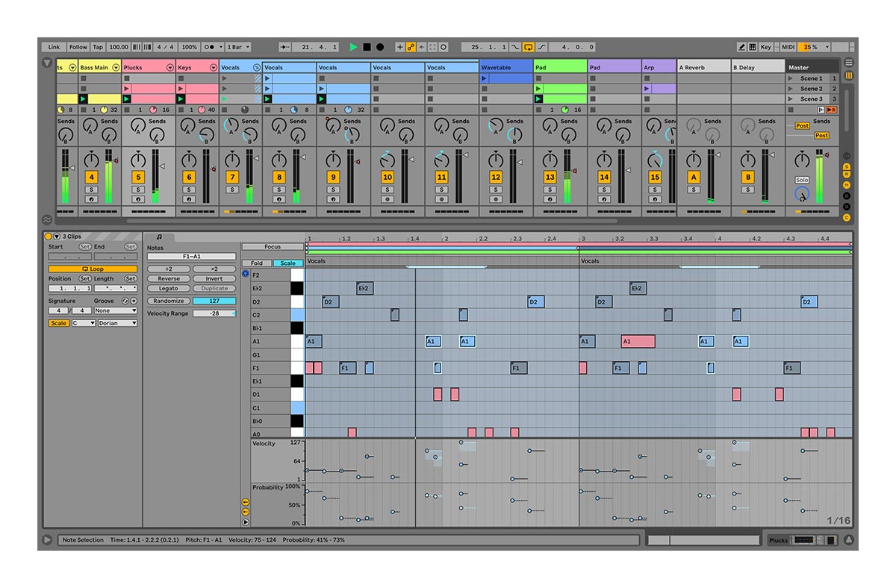Launch the Plucks clip in row three
The image size is (896, 588).
pyautogui.click(x=127, y=98)
